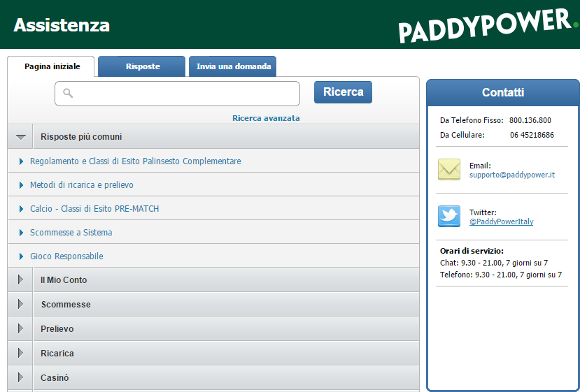Viewport: 580px width, 392px height.
Task: Click the Contatti panel header
Action: coord(503,92)
